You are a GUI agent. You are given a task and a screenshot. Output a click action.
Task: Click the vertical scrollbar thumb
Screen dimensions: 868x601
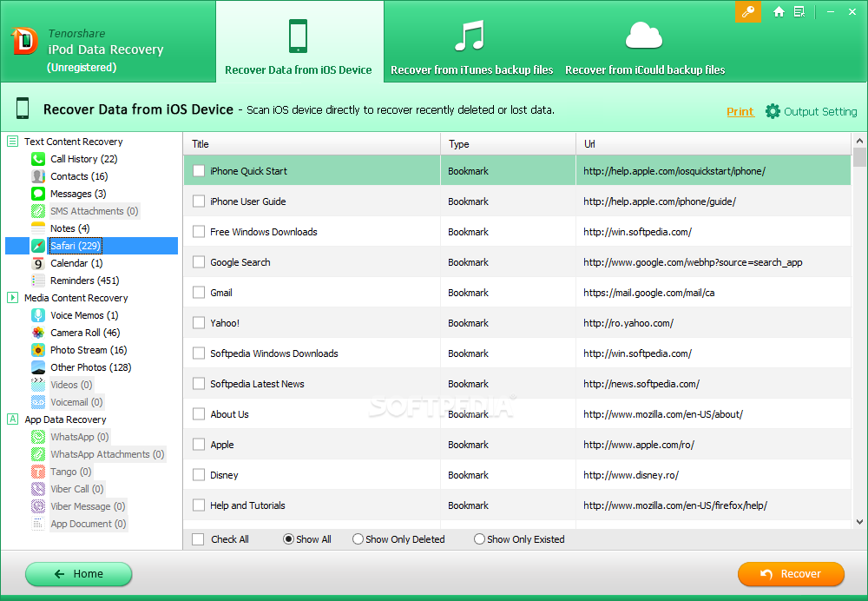click(x=859, y=157)
